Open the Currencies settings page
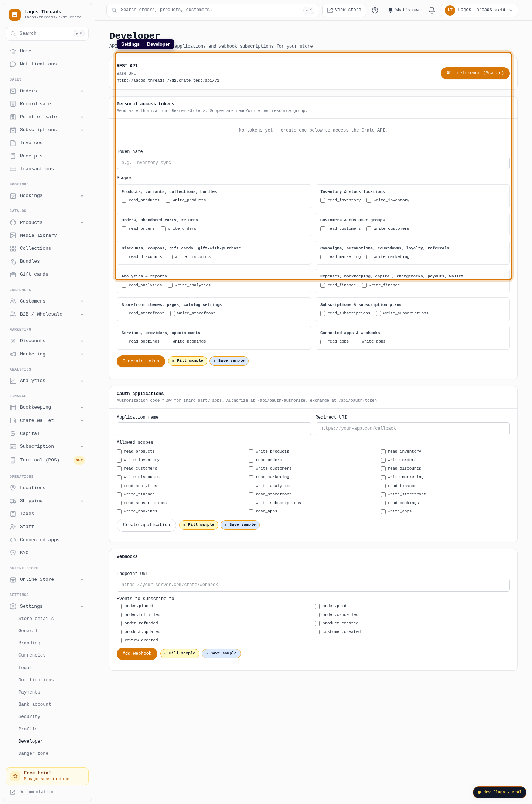Screen dimensions: 532x804 point(32,655)
